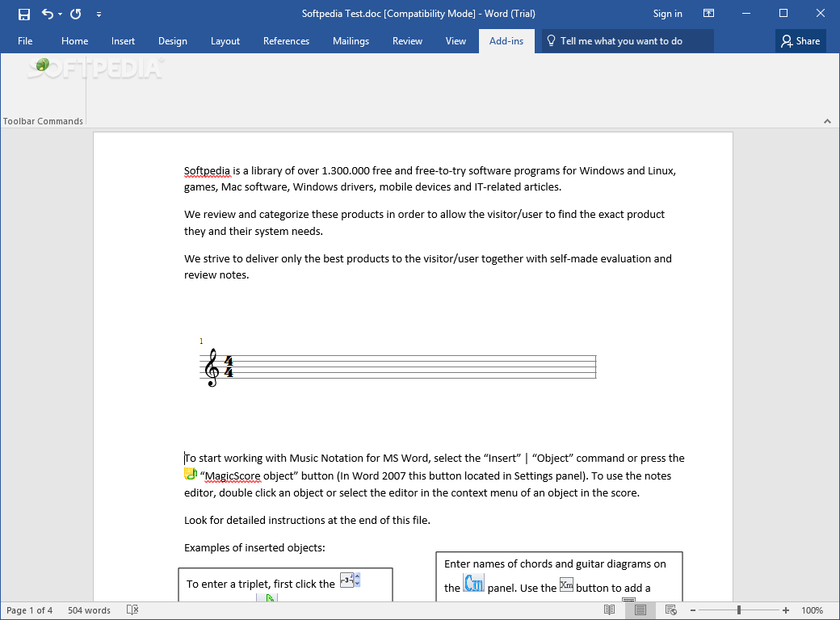
Task: Switch to the Mailings tab
Action: (x=351, y=41)
